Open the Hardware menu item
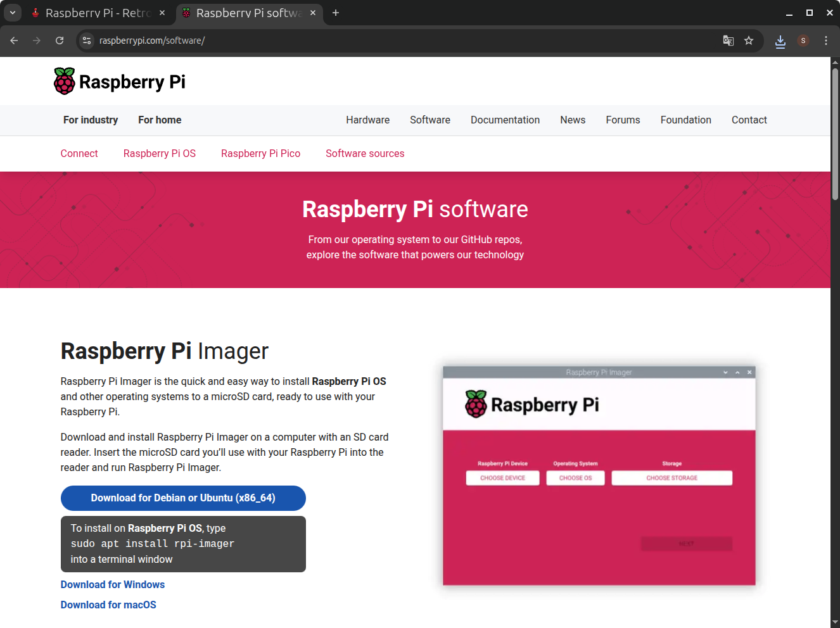The width and height of the screenshot is (840, 628). coord(367,120)
